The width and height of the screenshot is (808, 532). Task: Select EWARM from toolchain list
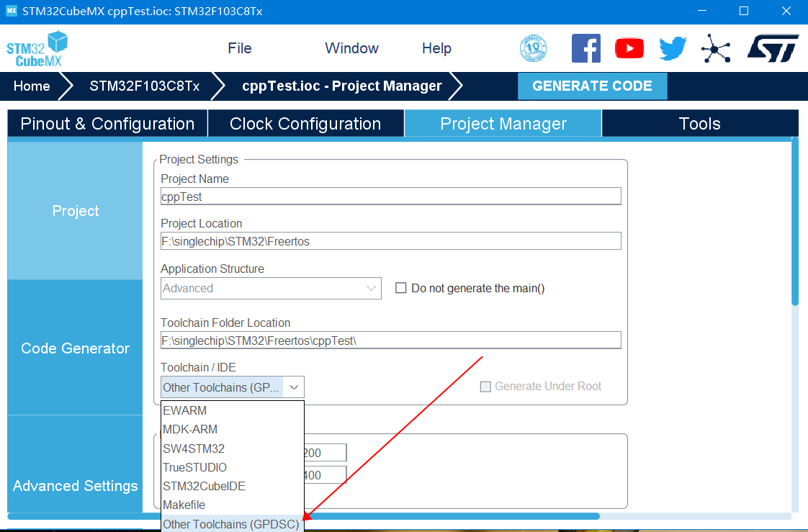[x=233, y=410]
